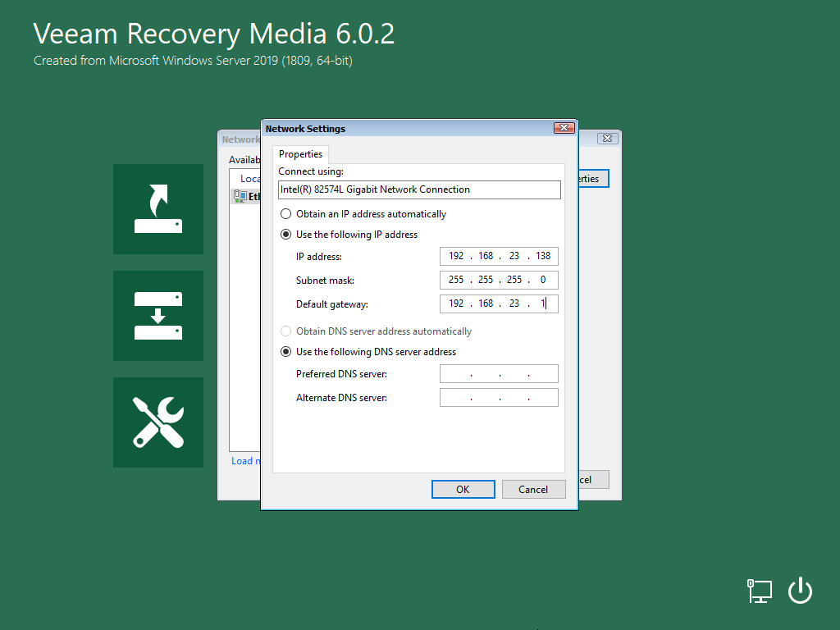Viewport: 840px width, 630px height.
Task: Click the IP address field
Action: pyautogui.click(x=499, y=256)
